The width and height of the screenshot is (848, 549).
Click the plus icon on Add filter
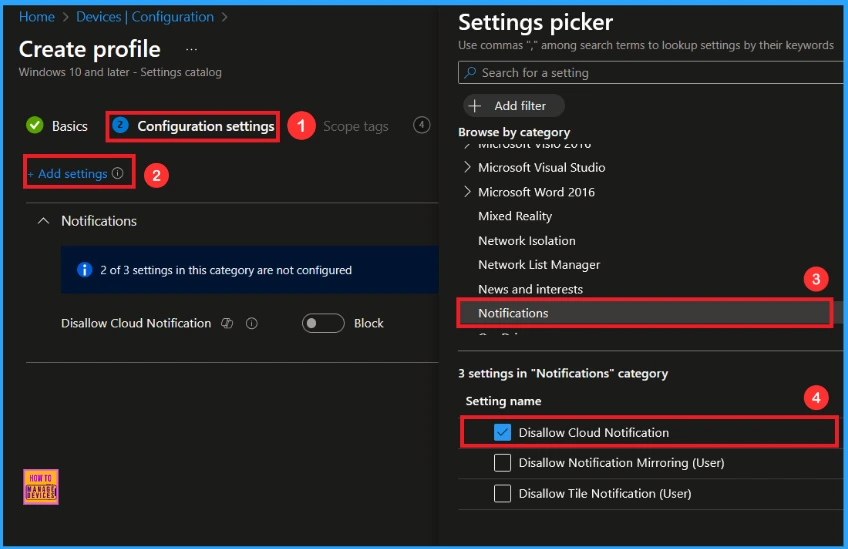pos(474,105)
